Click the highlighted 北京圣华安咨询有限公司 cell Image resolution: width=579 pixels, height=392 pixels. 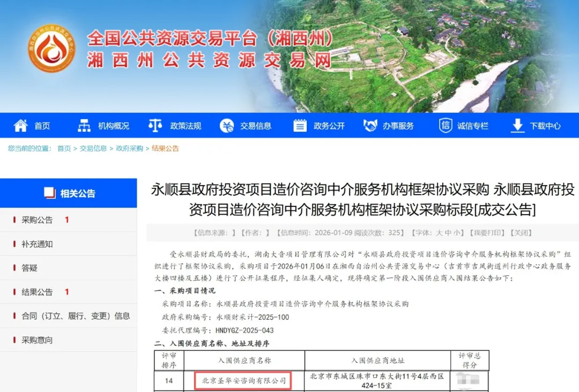[244, 381]
